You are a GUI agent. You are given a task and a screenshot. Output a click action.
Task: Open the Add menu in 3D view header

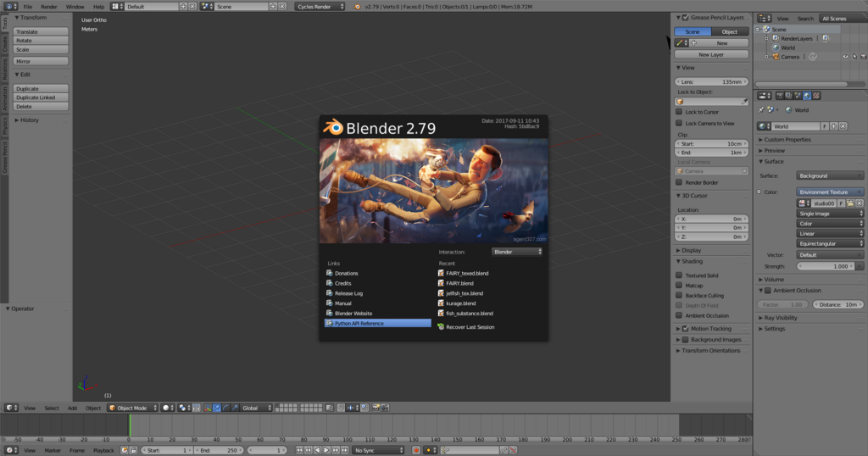point(72,408)
